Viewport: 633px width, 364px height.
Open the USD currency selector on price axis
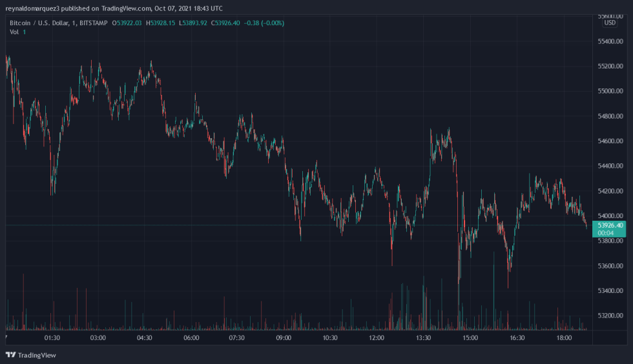(609, 23)
